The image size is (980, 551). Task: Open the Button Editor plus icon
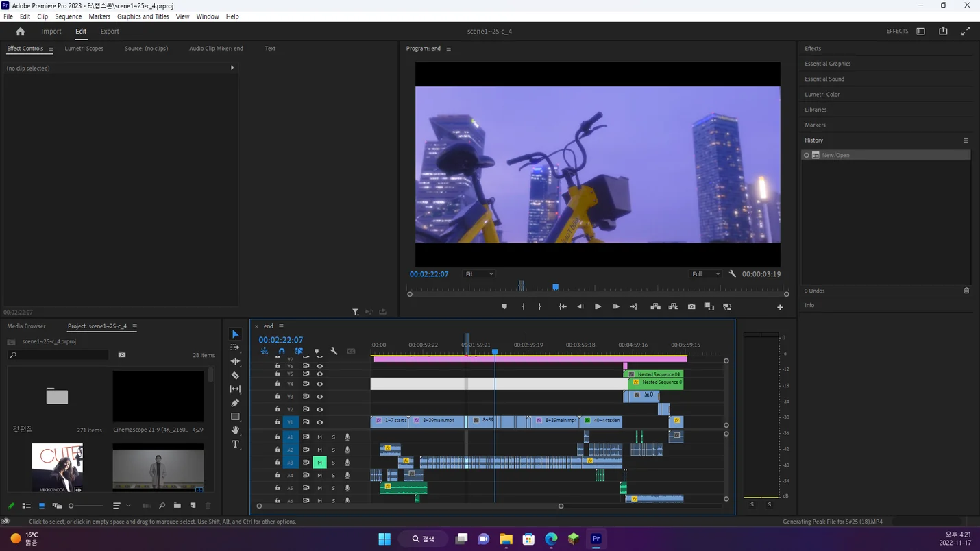point(780,308)
